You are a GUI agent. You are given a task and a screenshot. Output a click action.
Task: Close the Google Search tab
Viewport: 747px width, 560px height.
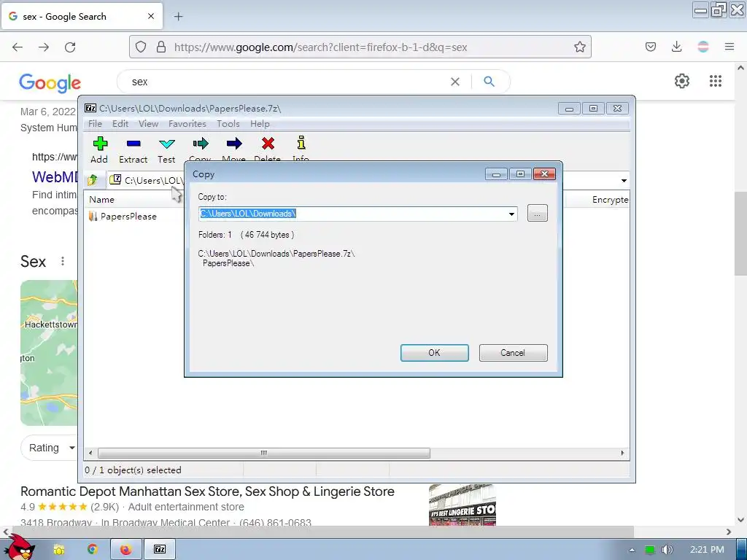pyautogui.click(x=151, y=16)
